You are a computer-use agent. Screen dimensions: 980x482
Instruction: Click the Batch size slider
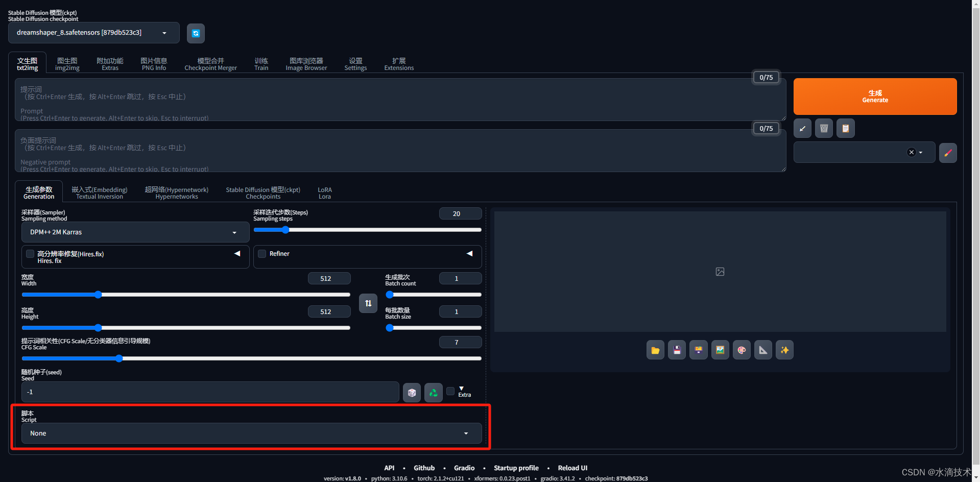pyautogui.click(x=434, y=328)
